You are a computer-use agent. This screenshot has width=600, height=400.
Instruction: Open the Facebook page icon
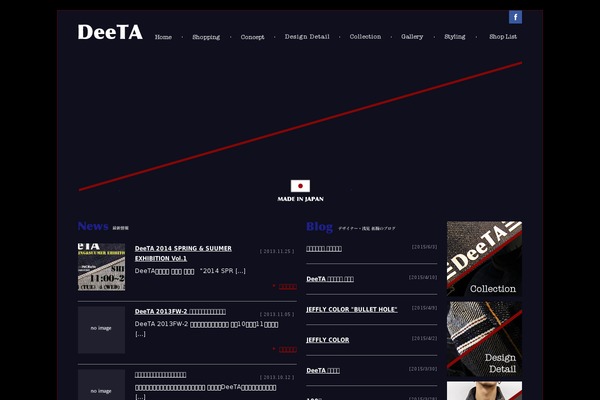[515, 17]
